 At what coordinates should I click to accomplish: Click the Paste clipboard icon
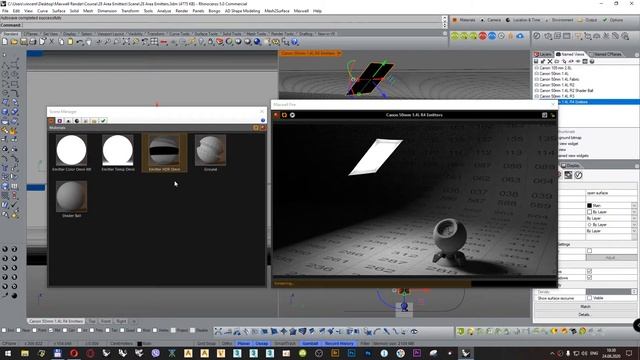(70, 42)
